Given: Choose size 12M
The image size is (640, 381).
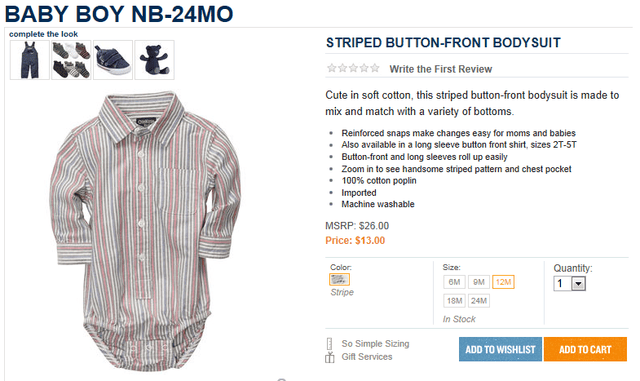Looking at the screenshot, I should [x=503, y=282].
